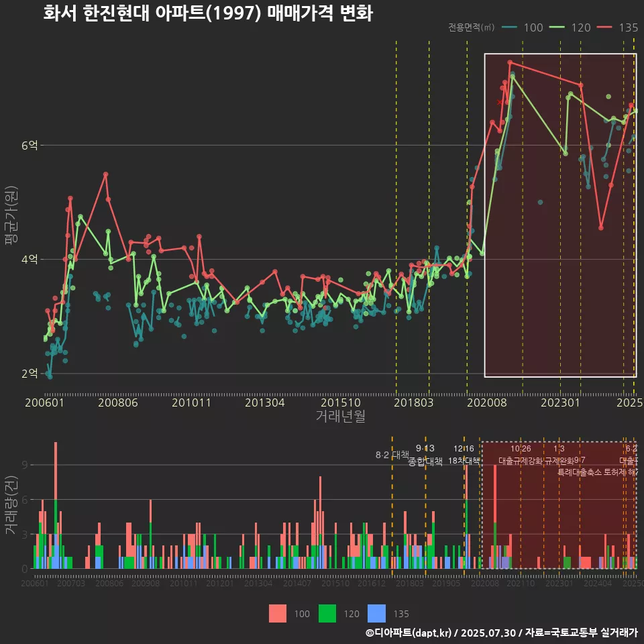This screenshot has height=644, width=644.
Task: Click 201407 on the volume chart x-axis
Action: [297, 583]
